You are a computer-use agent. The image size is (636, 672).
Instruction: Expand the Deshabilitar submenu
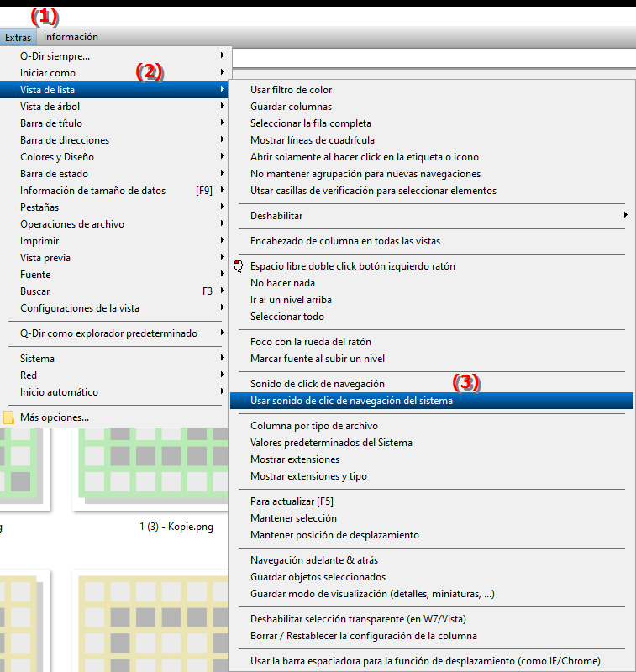pyautogui.click(x=276, y=216)
